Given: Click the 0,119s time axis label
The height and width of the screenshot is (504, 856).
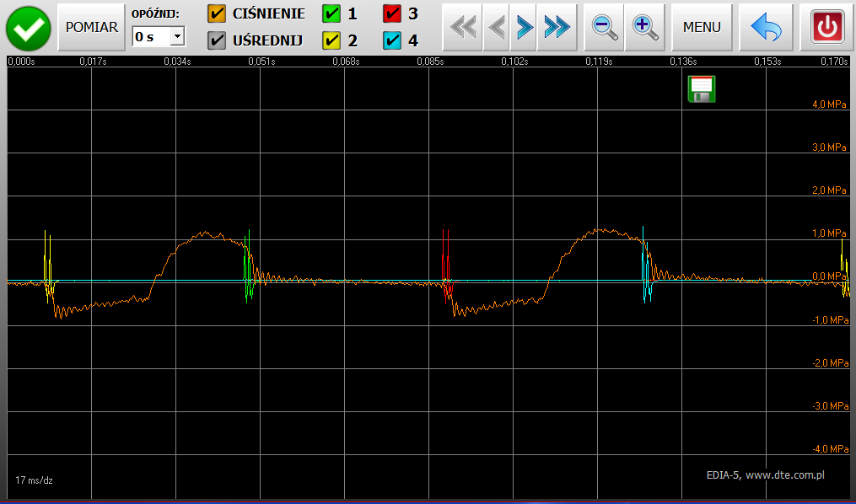Looking at the screenshot, I should (599, 61).
